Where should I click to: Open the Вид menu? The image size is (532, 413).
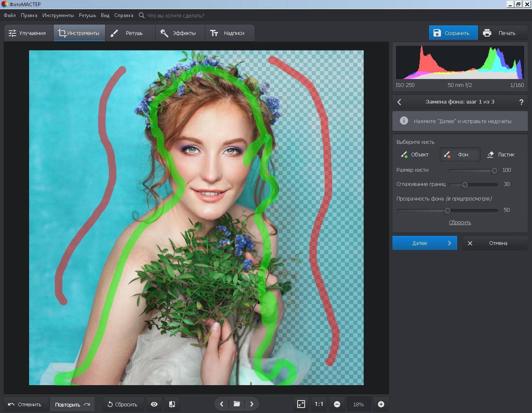[x=105, y=15]
